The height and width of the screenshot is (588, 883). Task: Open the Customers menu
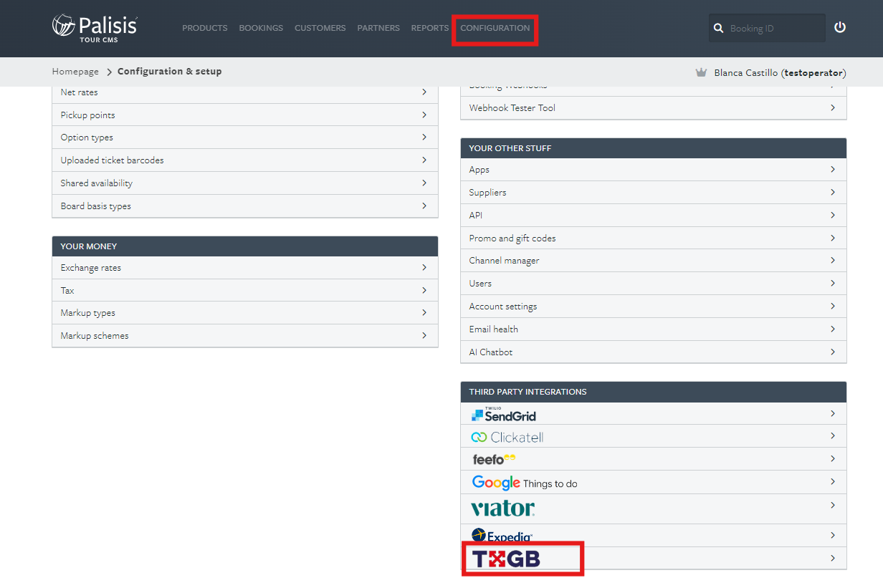point(320,28)
